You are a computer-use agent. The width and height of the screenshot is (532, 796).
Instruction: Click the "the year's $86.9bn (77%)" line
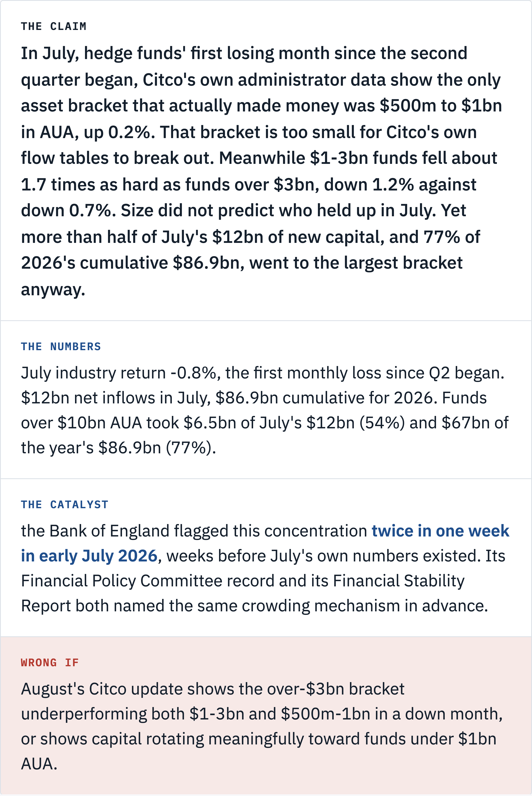118,448
